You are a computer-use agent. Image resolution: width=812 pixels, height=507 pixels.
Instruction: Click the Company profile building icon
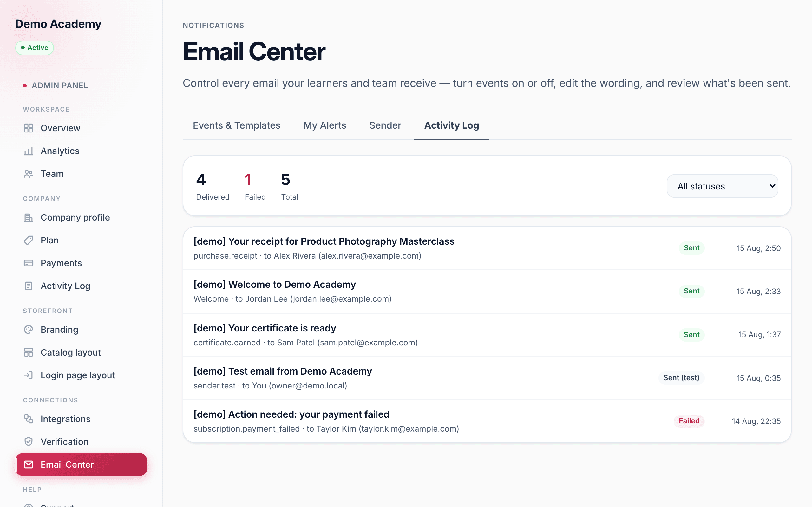point(29,218)
